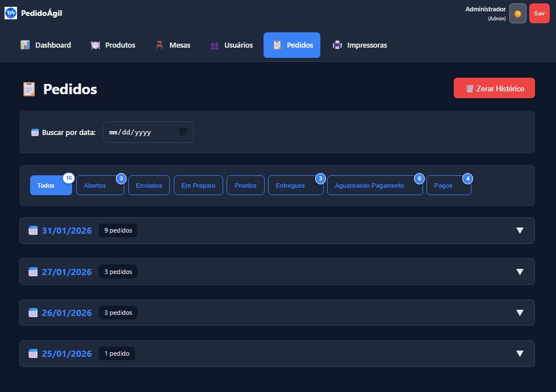
Task: Expand the 27/01/2026 orders list
Action: point(519,271)
